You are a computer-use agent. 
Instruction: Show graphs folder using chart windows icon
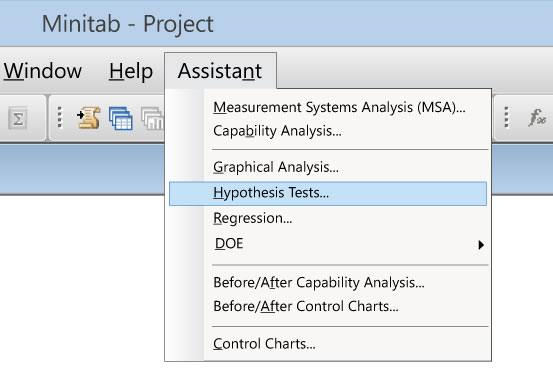[x=152, y=118]
